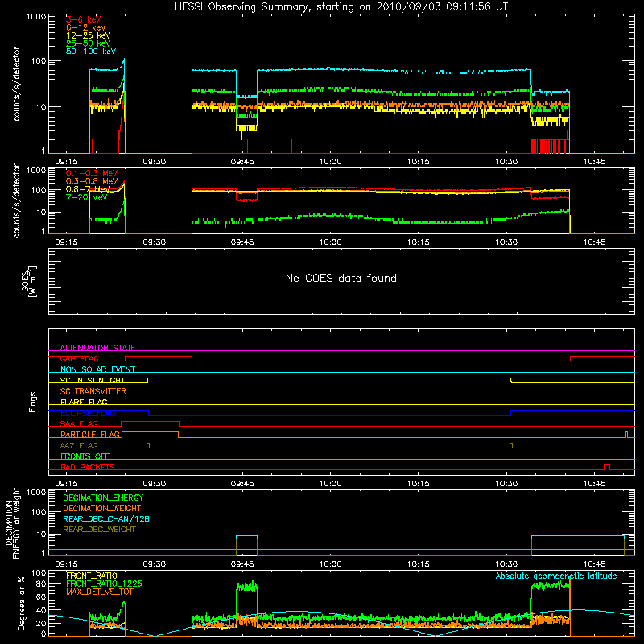Select the NON_SOLAR_EVENT flag label

[x=97, y=369]
